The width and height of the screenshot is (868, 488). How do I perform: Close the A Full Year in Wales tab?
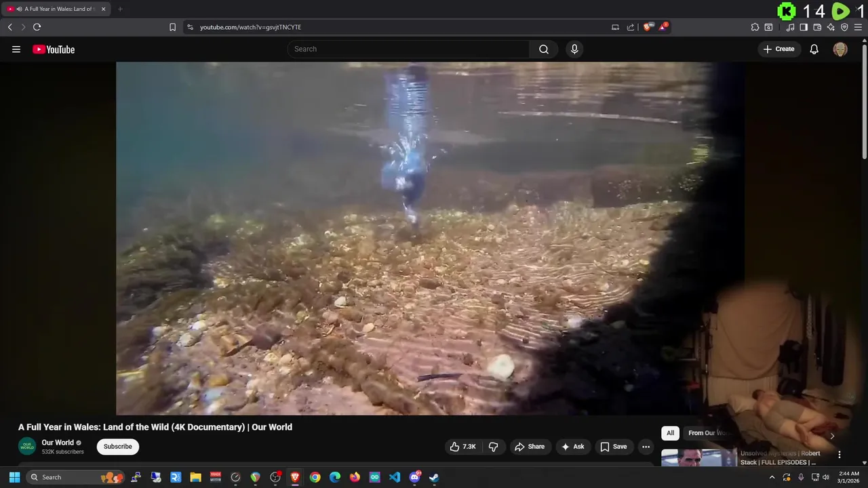[x=104, y=9]
